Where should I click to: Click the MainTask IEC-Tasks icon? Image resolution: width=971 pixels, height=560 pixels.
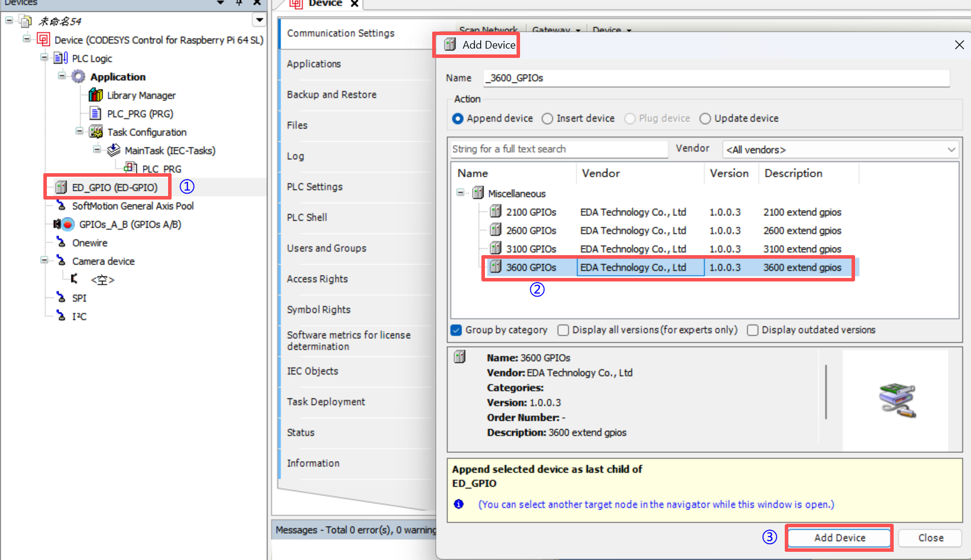tap(114, 150)
